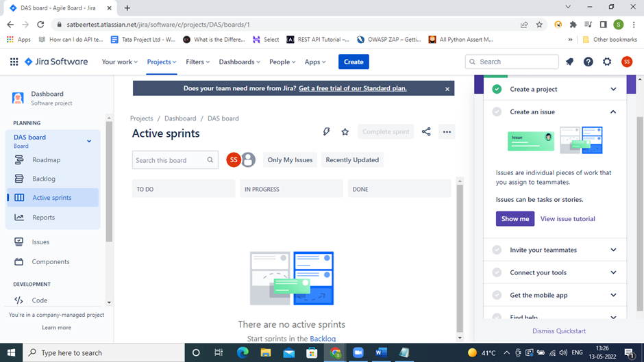This screenshot has width=644, height=362.
Task: Open Backlog in the sidebar
Action: pos(44,179)
